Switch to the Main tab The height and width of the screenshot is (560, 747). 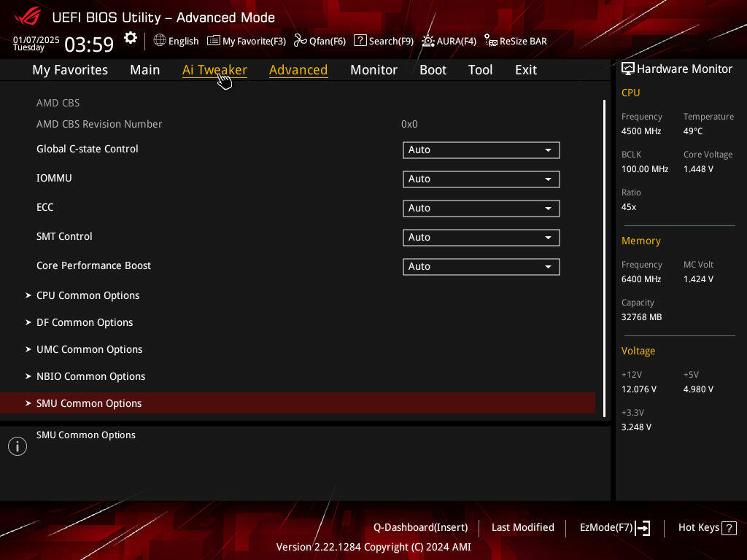[145, 70]
